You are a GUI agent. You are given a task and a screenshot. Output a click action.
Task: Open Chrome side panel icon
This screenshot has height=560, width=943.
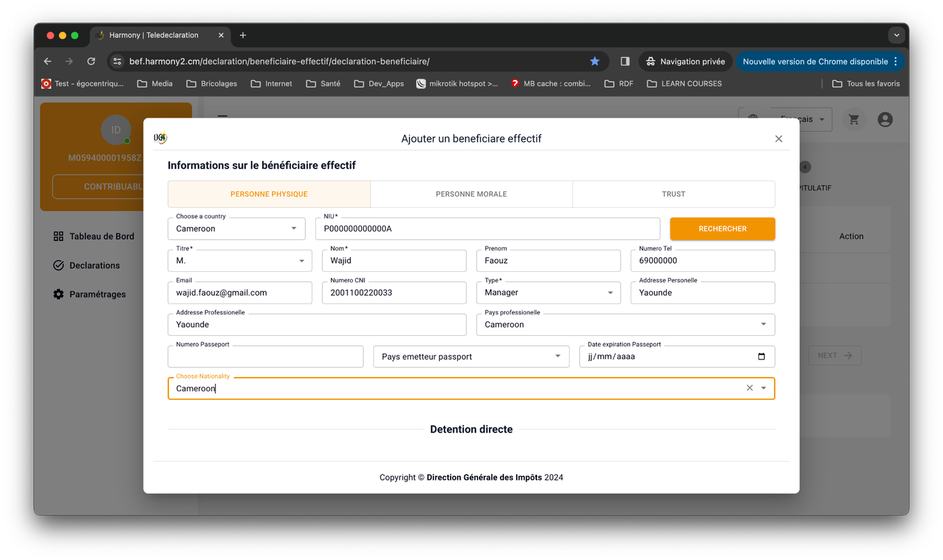pos(625,61)
